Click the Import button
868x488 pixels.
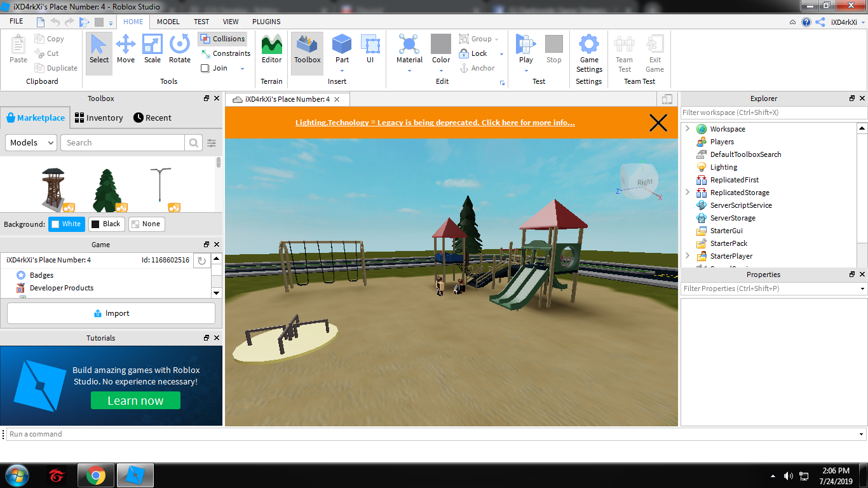pos(111,313)
